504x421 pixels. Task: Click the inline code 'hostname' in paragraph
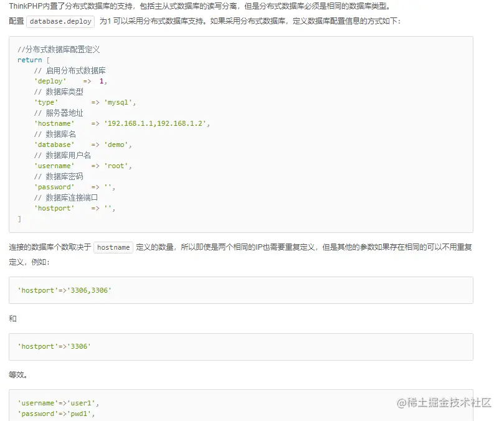pyautogui.click(x=113, y=247)
